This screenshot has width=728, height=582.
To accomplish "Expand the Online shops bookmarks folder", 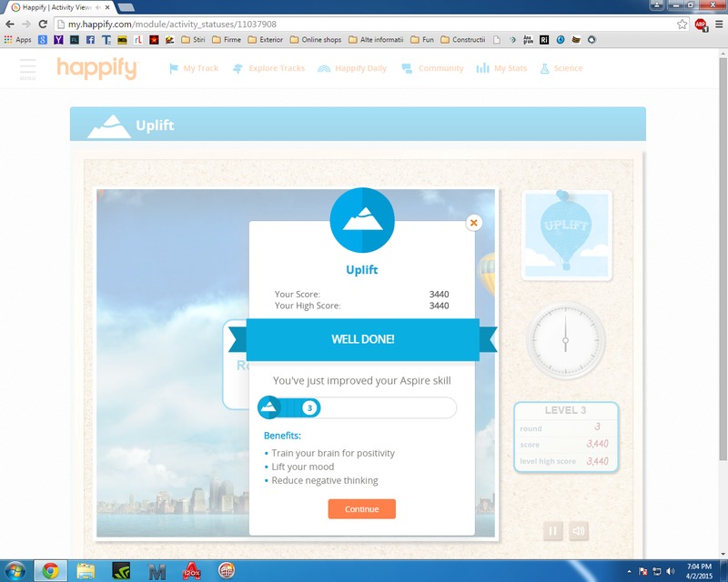I will [x=315, y=40].
